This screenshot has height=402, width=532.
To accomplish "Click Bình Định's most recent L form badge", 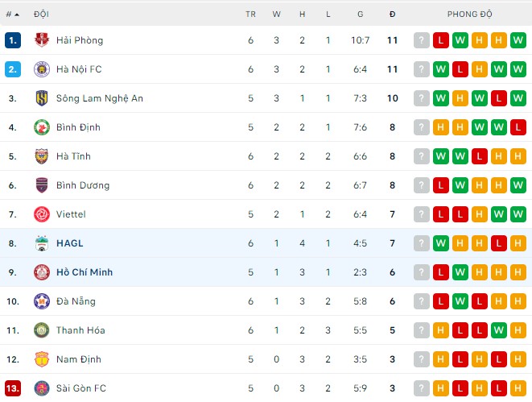I will click(x=518, y=127).
